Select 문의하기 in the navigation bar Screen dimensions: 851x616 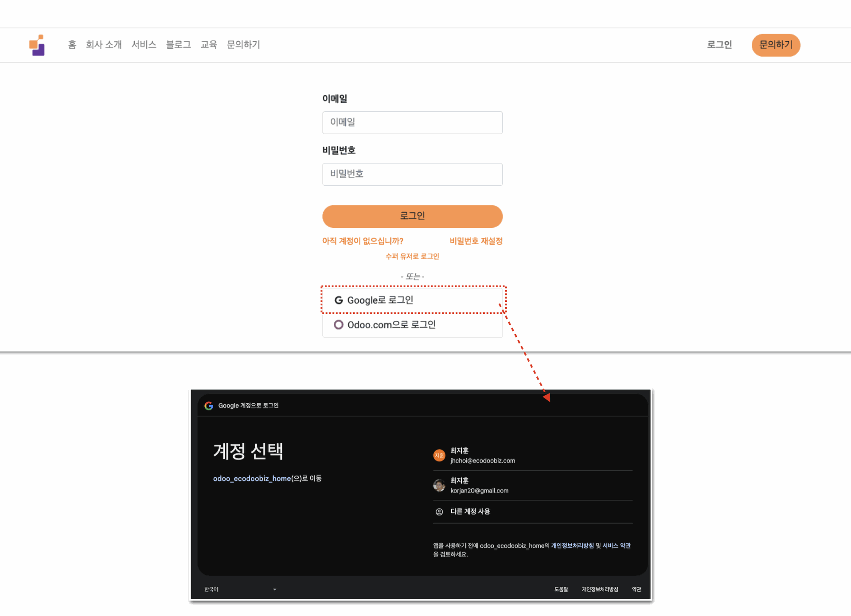[243, 45]
